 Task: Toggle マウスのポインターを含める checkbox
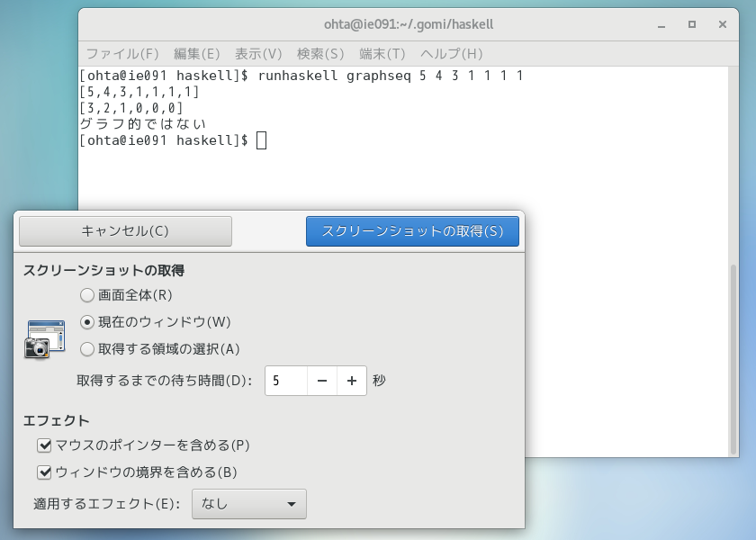(44, 445)
